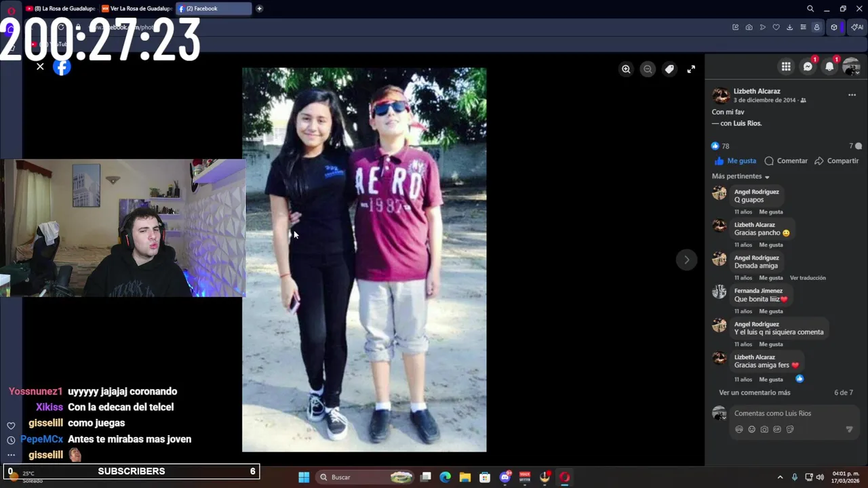Screen dimensions: 868x488
Task: Open the taskbar clock and date
Action: tap(846, 477)
